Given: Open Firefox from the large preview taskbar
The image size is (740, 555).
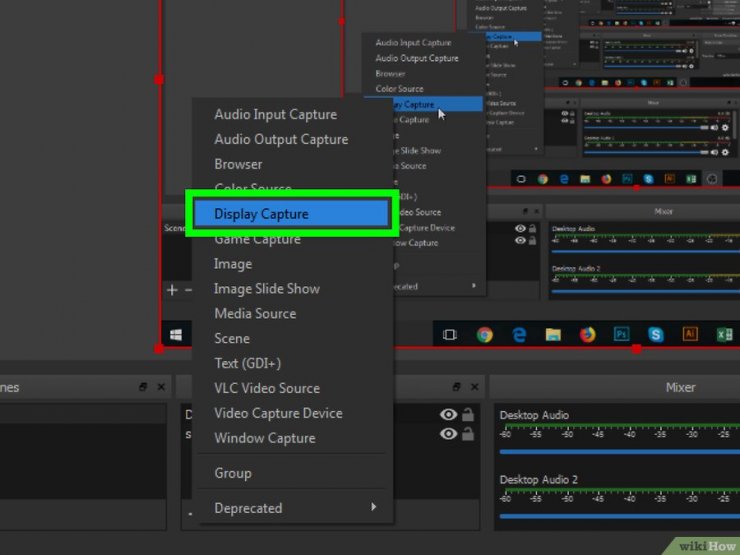Looking at the screenshot, I should pyautogui.click(x=588, y=335).
